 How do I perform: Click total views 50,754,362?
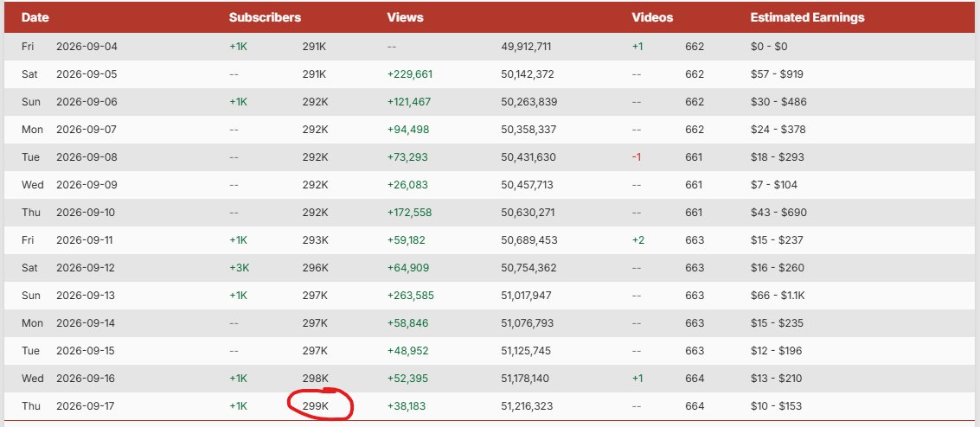[528, 268]
